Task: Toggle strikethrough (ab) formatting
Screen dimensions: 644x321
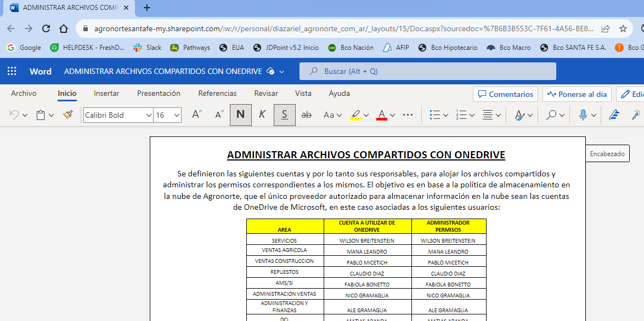Action: tap(307, 115)
